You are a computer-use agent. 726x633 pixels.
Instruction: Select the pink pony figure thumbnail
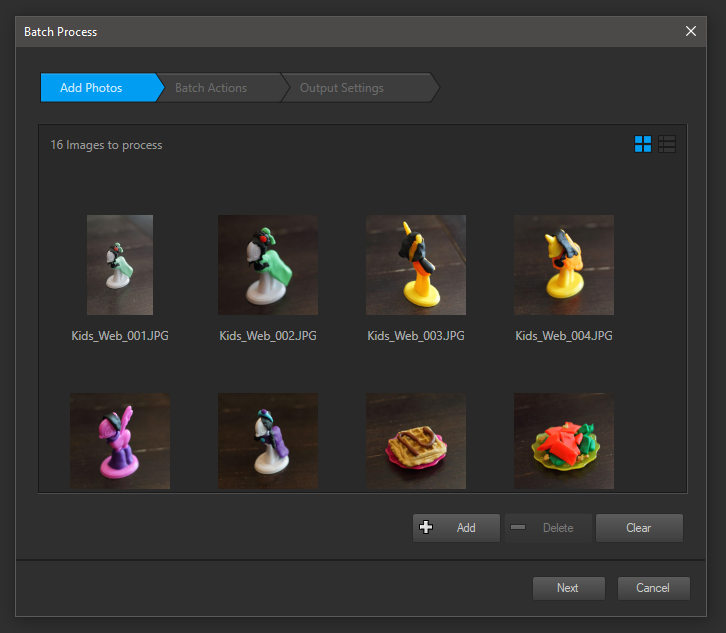click(120, 441)
